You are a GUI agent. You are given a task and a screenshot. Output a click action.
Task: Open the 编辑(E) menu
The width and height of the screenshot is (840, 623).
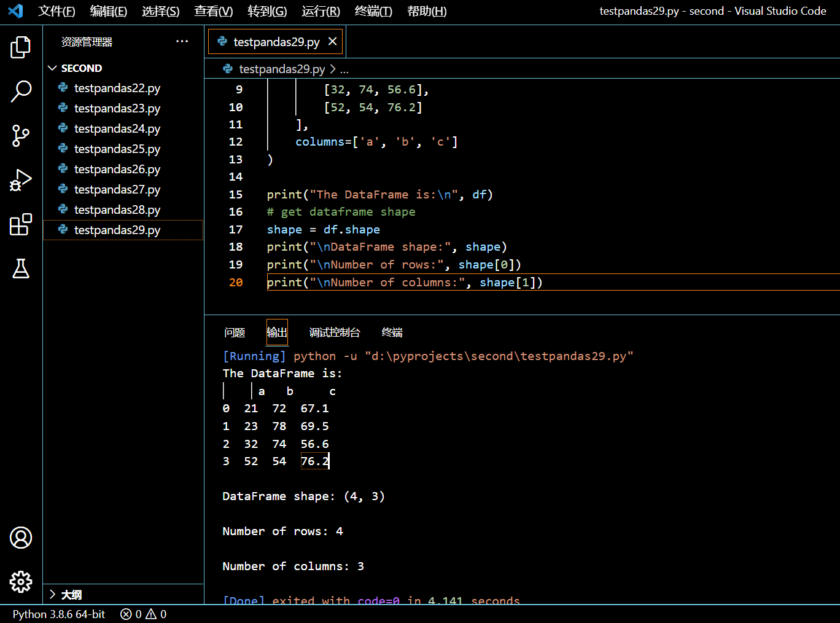[109, 11]
